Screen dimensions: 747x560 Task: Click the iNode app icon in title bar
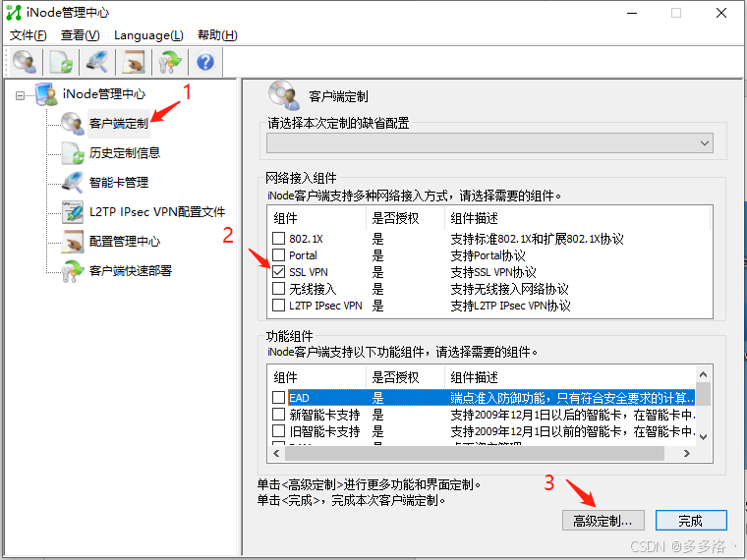click(x=14, y=13)
